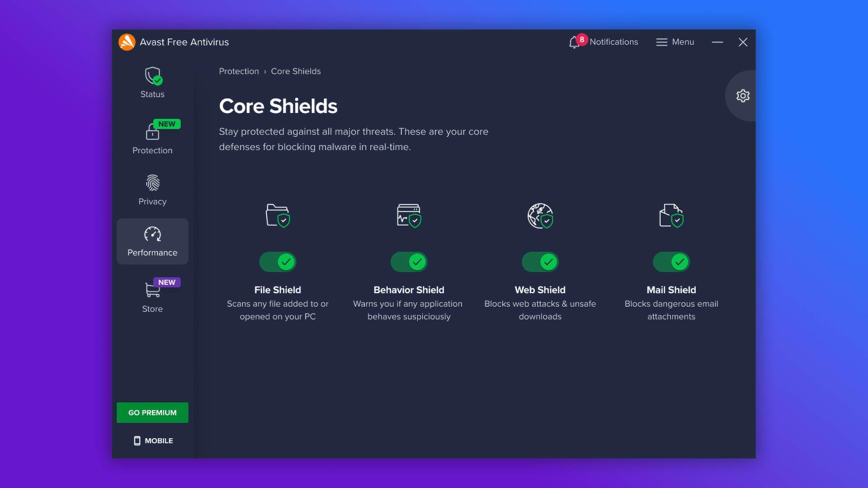
Task: Click 'Blocks web attacks & unsafe' description
Action: click(x=540, y=304)
